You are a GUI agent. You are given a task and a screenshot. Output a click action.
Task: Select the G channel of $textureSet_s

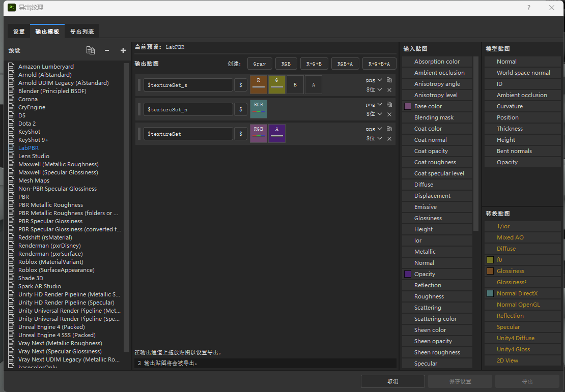[277, 84]
